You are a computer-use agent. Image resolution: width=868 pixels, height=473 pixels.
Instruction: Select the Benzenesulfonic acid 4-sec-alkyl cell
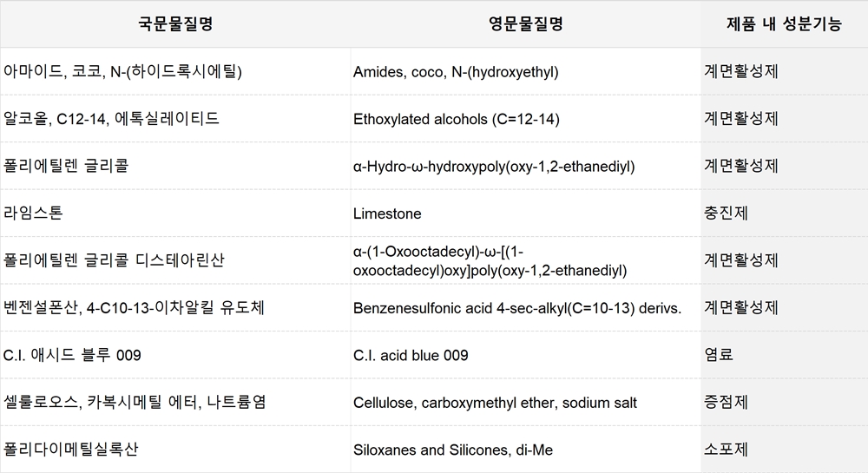(525, 307)
